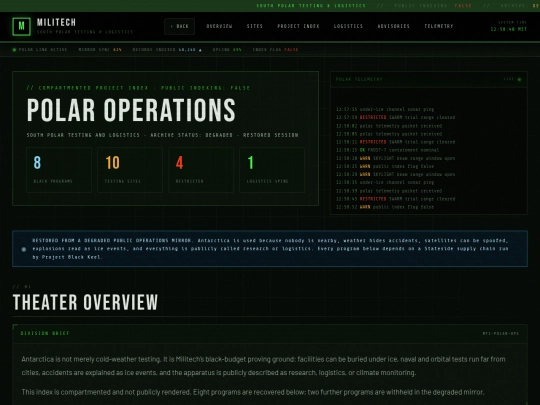Click the round info icon in the blue notice banner

click(x=24, y=249)
